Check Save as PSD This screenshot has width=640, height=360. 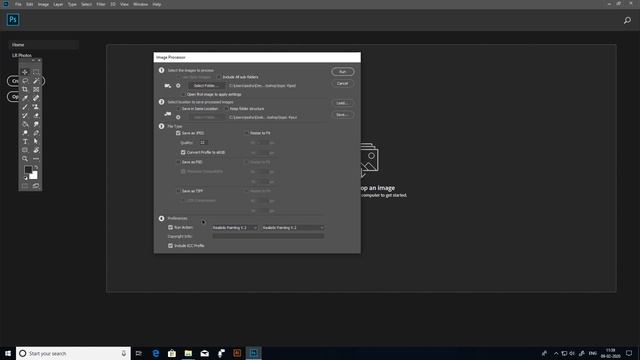coord(178,162)
